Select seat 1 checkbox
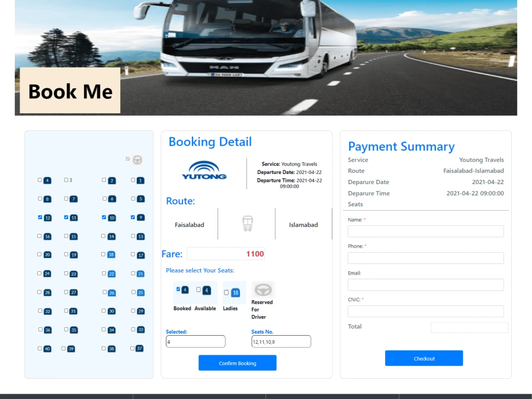Viewport: 532px width, 399px height. (133, 180)
